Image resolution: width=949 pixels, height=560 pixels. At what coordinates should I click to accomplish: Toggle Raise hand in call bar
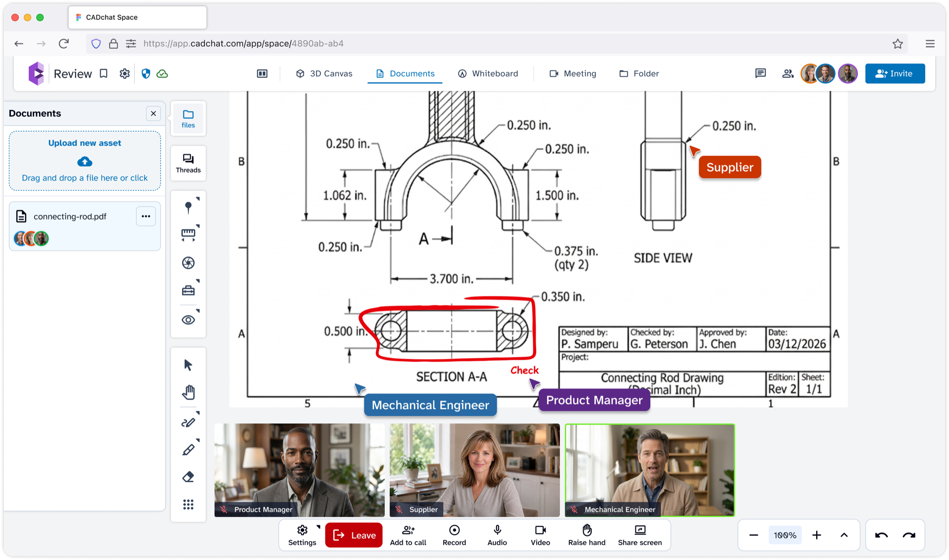point(587,535)
